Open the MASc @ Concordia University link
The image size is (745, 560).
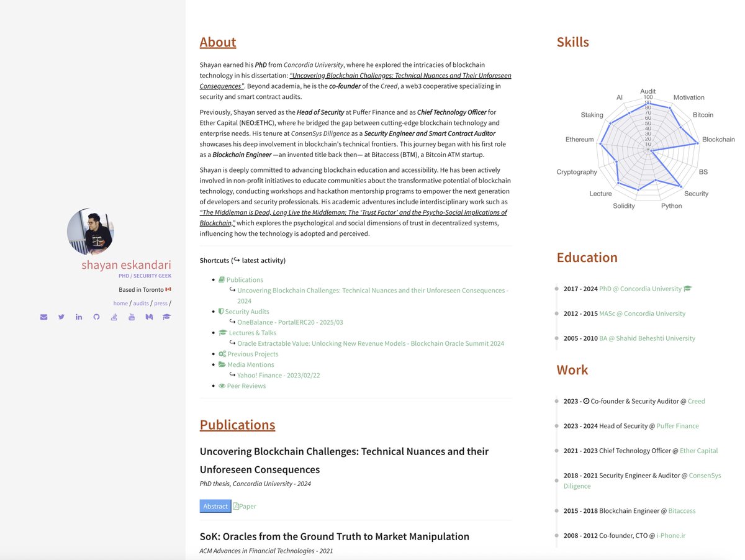click(643, 314)
